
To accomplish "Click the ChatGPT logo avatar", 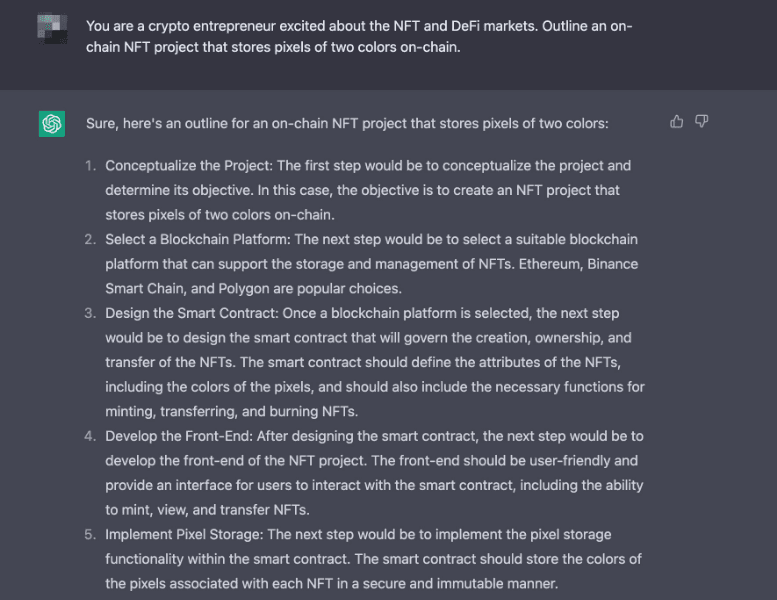I will 52,123.
